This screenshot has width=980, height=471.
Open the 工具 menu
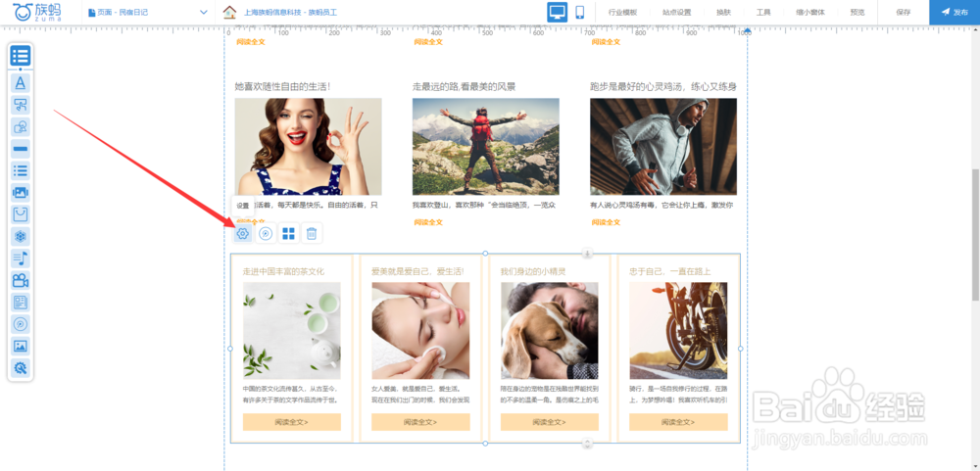tap(763, 12)
